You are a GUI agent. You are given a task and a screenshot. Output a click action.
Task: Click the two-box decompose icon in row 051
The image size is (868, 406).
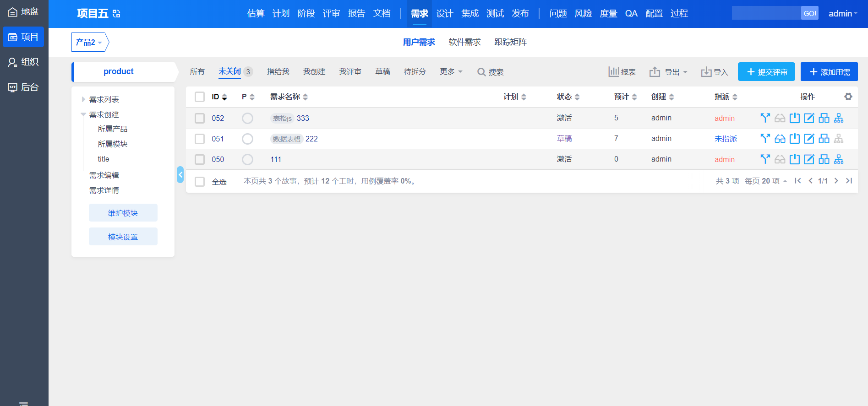824,139
